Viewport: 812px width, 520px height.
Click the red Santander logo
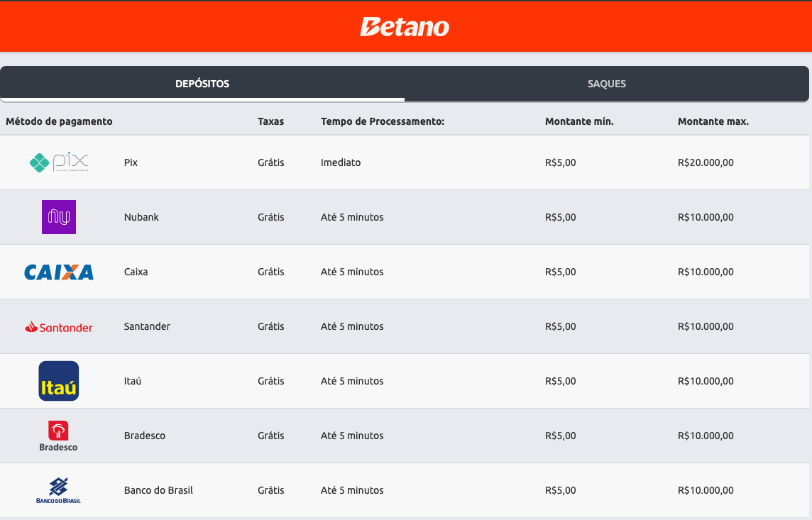click(58, 327)
